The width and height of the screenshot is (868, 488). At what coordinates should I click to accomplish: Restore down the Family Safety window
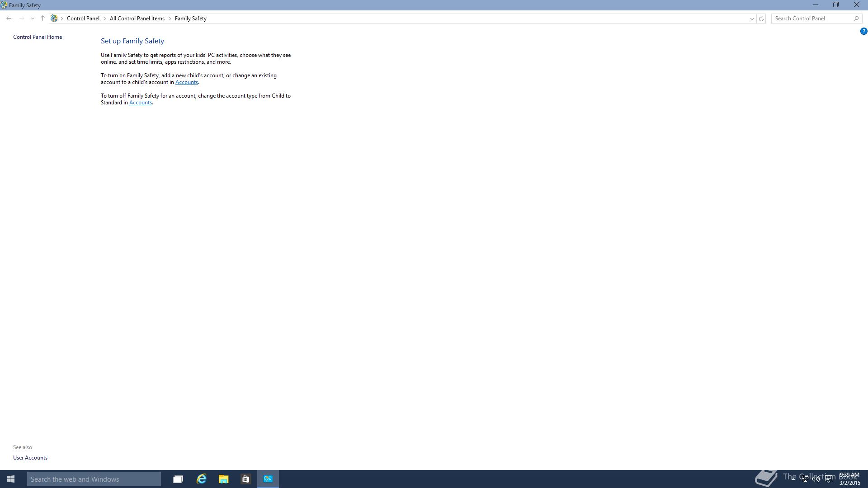[836, 5]
